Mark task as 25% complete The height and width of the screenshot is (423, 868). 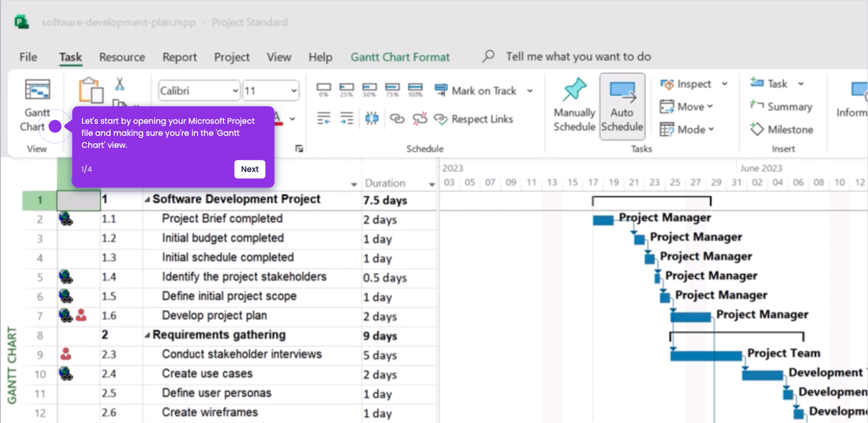click(x=347, y=89)
